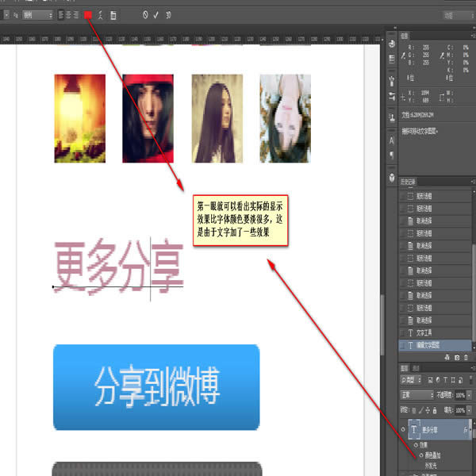
Task: Open the Info panel flyout menu
Action: click(x=473, y=36)
